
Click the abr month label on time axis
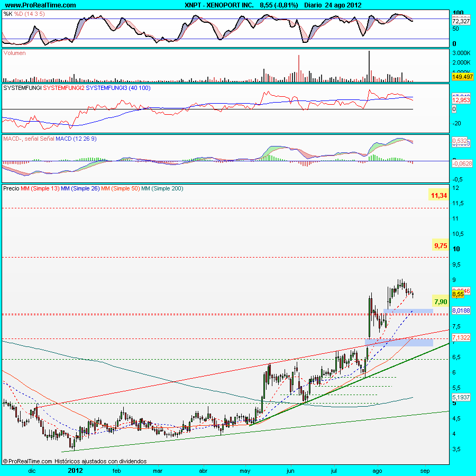pos(203,471)
